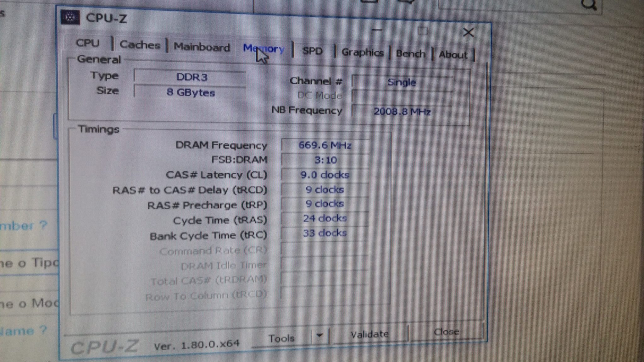Open the Graphics tab

click(x=363, y=52)
